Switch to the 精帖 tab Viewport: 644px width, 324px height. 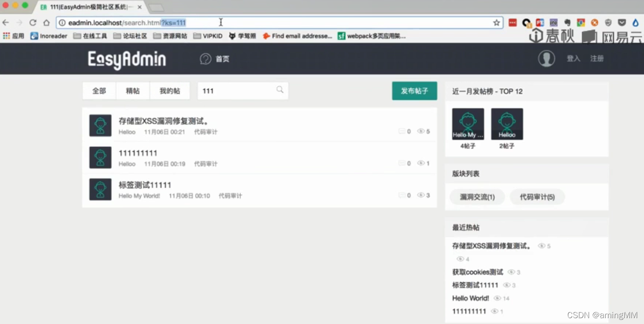coord(133,90)
